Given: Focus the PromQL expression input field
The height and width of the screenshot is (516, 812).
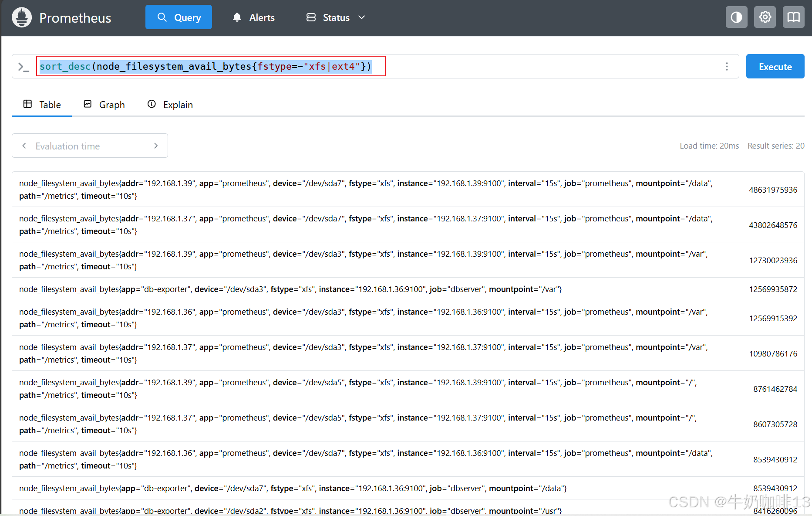Looking at the screenshot, I should pyautogui.click(x=374, y=66).
